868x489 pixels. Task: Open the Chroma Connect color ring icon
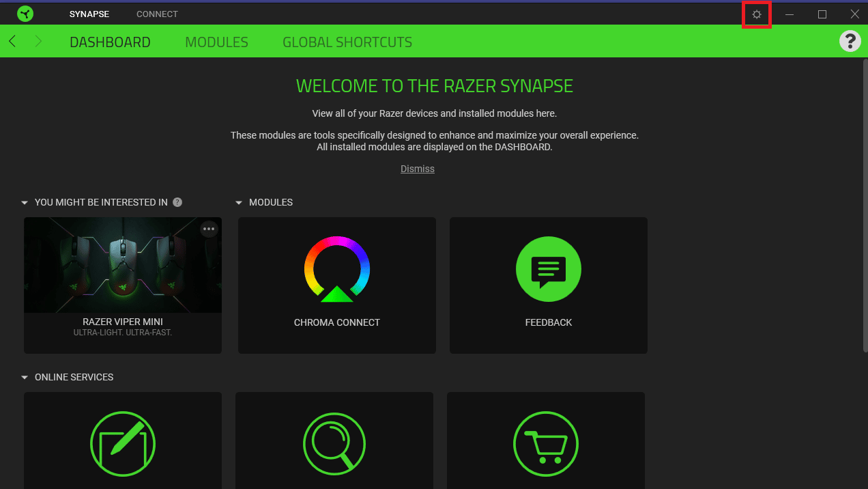pyautogui.click(x=337, y=269)
